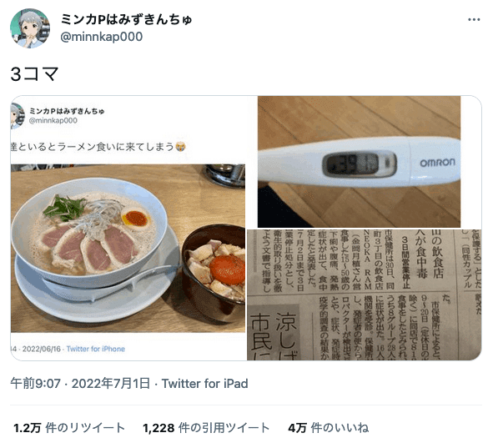View the 1,228 件の引用ツイート list
493x448 pixels.
coord(206,428)
